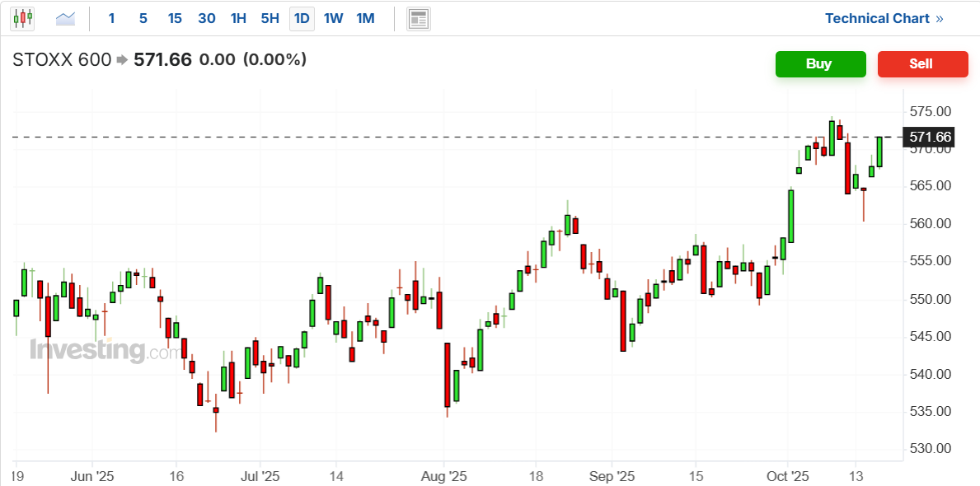The width and height of the screenshot is (980, 486).
Task: Click the arrow icon beside STOXX 600
Action: click(x=122, y=60)
